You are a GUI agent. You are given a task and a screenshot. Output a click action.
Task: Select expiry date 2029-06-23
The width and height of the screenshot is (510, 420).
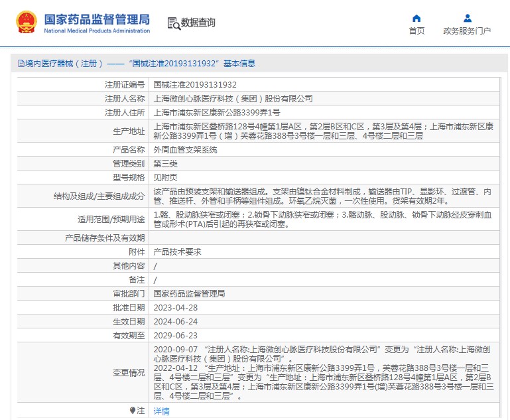pos(176,336)
